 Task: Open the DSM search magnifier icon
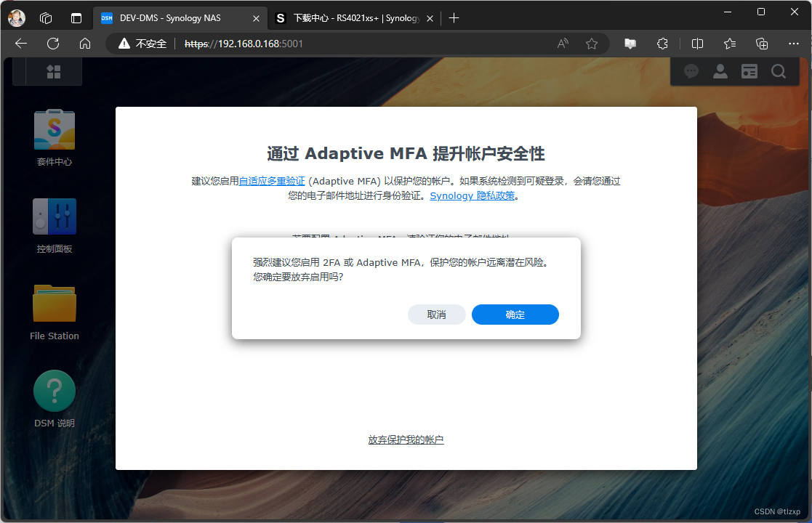pyautogui.click(x=779, y=71)
